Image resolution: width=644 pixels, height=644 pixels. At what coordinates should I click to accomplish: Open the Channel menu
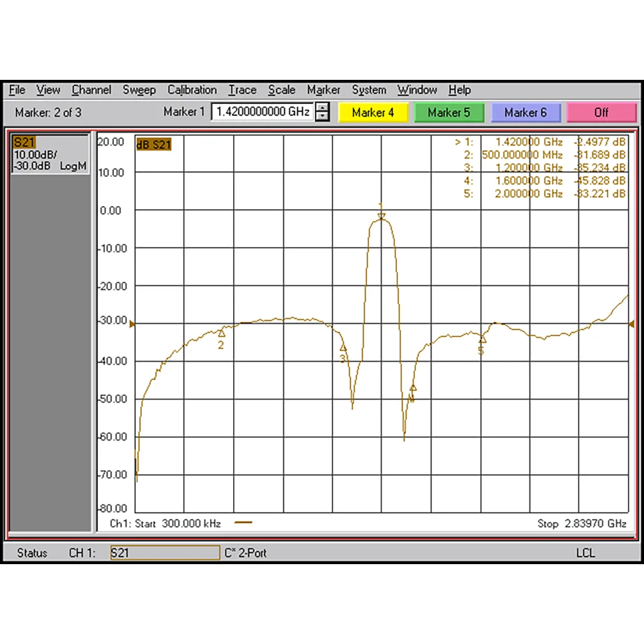[x=91, y=90]
